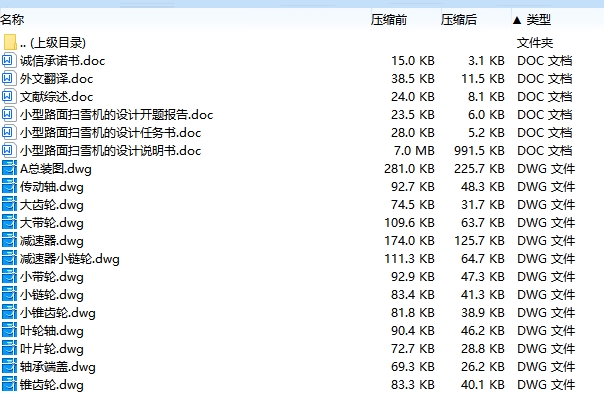Sort by the 压缩前 column header
604x415 pixels.
point(389,19)
